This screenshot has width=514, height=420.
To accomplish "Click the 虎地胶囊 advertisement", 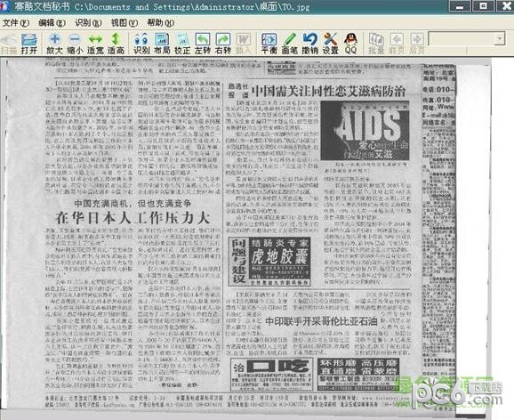I will pos(269,262).
